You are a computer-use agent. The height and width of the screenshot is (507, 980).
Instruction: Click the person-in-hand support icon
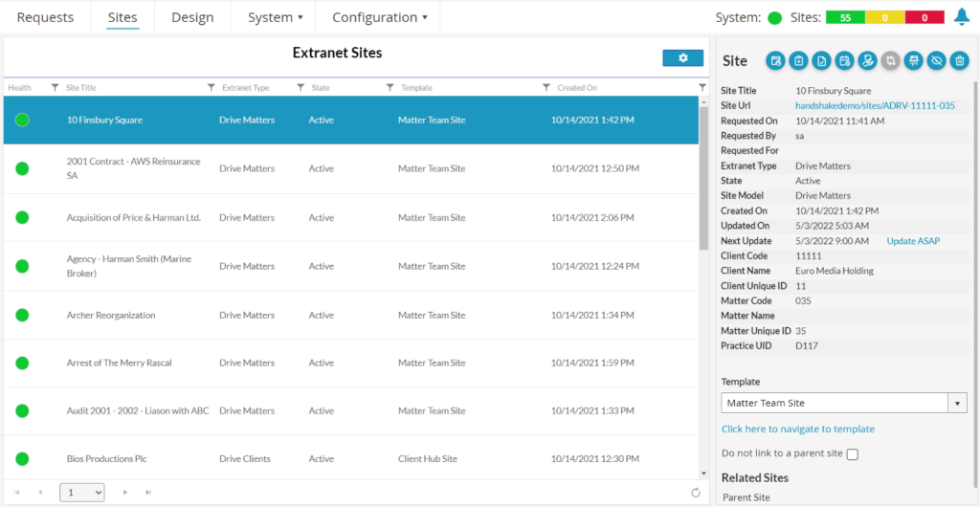pos(867,60)
